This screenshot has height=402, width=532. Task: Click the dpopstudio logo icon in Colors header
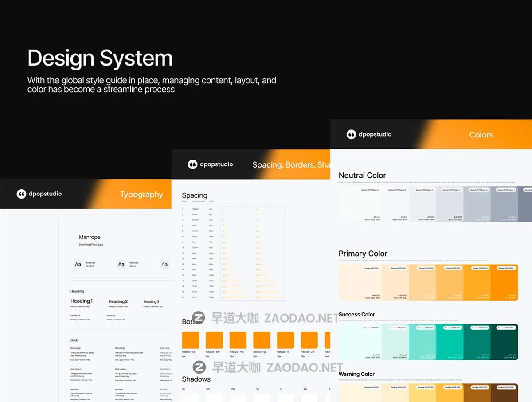click(x=351, y=134)
